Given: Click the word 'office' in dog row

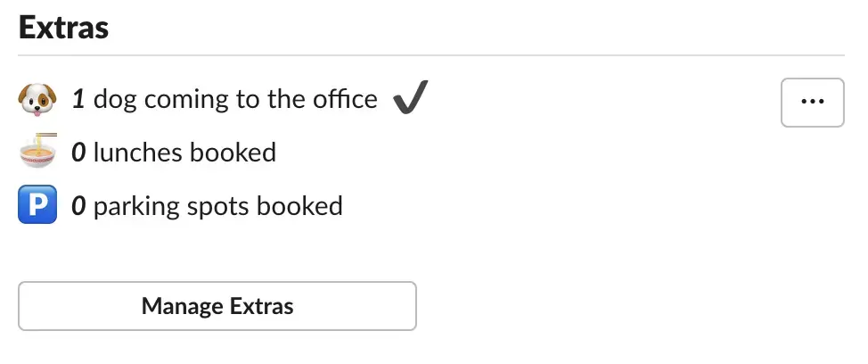Looking at the screenshot, I should pyautogui.click(x=346, y=99).
